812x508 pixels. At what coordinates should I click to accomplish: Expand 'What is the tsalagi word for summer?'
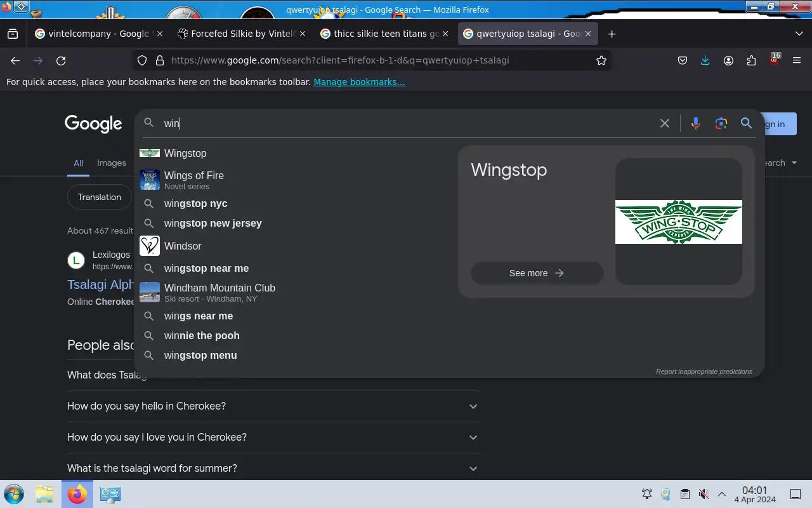tap(273, 469)
